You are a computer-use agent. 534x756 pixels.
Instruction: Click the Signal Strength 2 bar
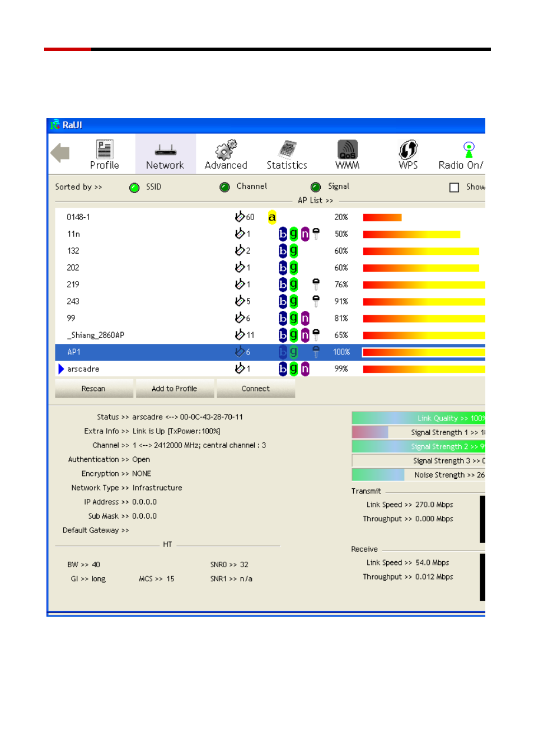(x=419, y=446)
